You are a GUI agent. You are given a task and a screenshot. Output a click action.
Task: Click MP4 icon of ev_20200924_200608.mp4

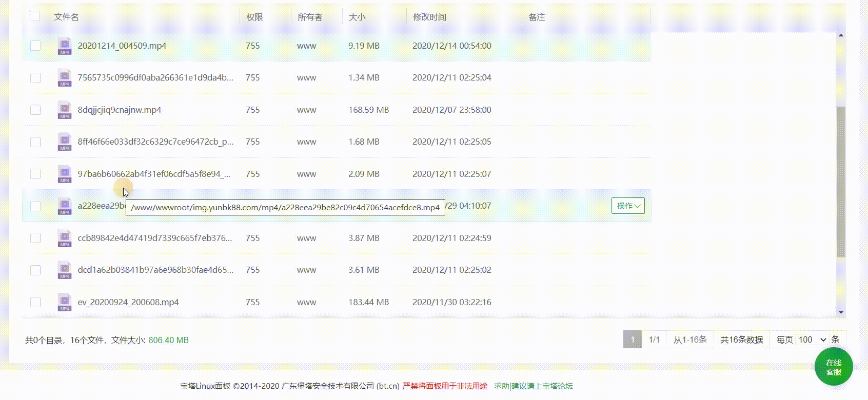point(65,303)
